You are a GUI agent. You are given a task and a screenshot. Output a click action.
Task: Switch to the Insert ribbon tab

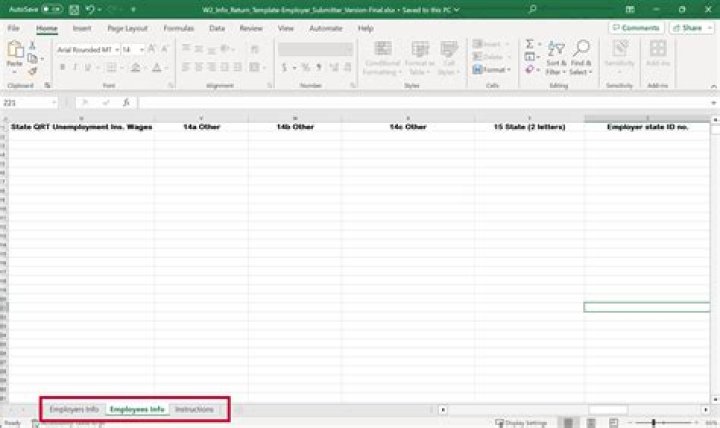(82, 28)
